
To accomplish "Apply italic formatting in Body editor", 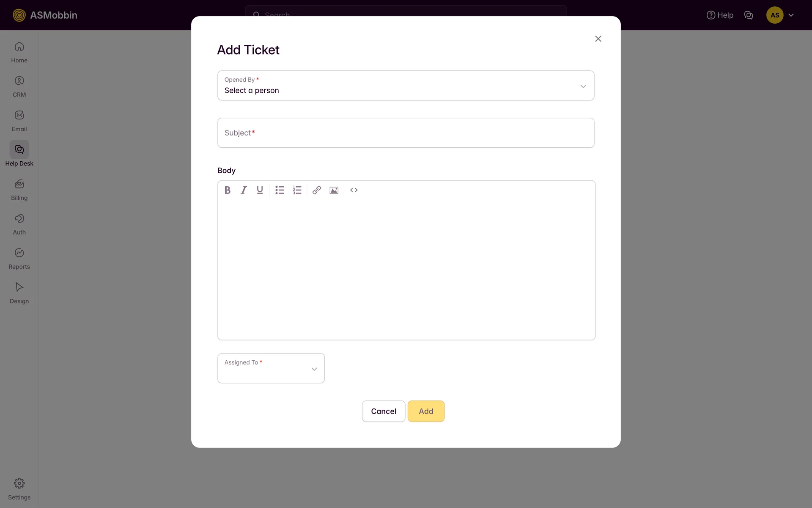I will tap(244, 190).
